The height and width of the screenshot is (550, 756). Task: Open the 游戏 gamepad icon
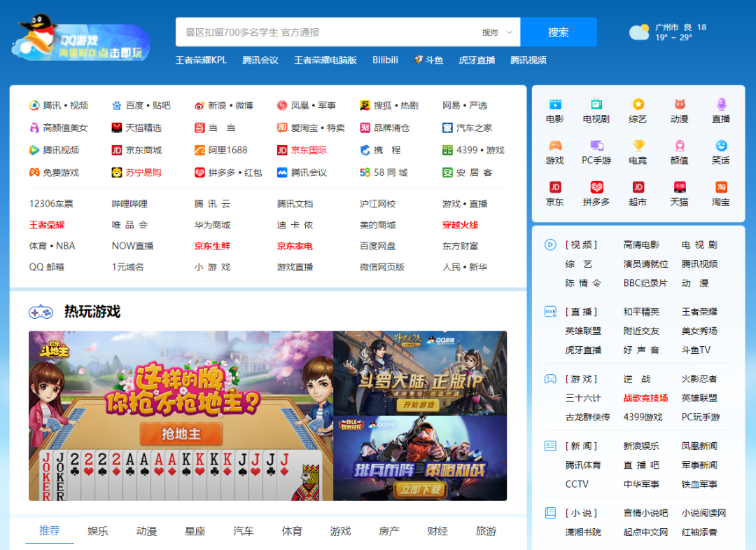(555, 146)
